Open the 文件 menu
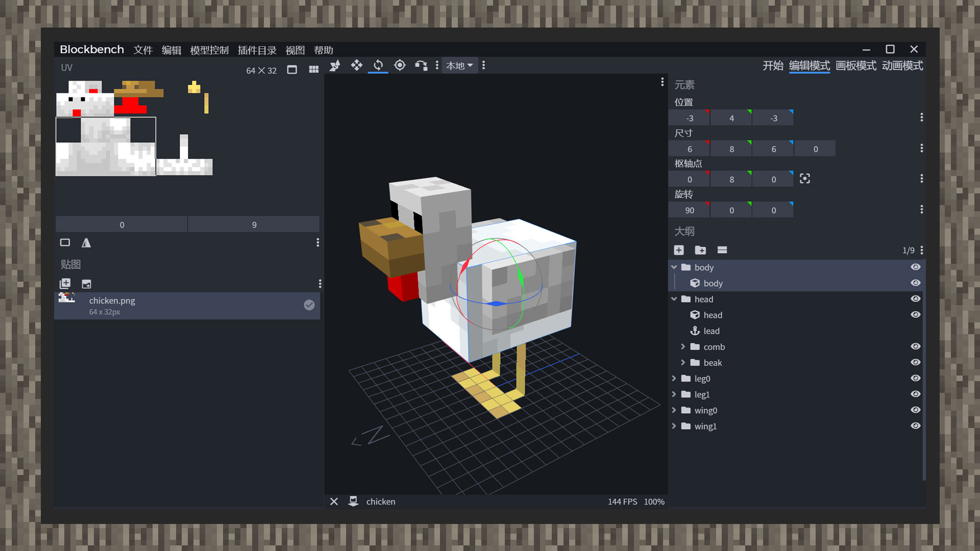 [143, 50]
